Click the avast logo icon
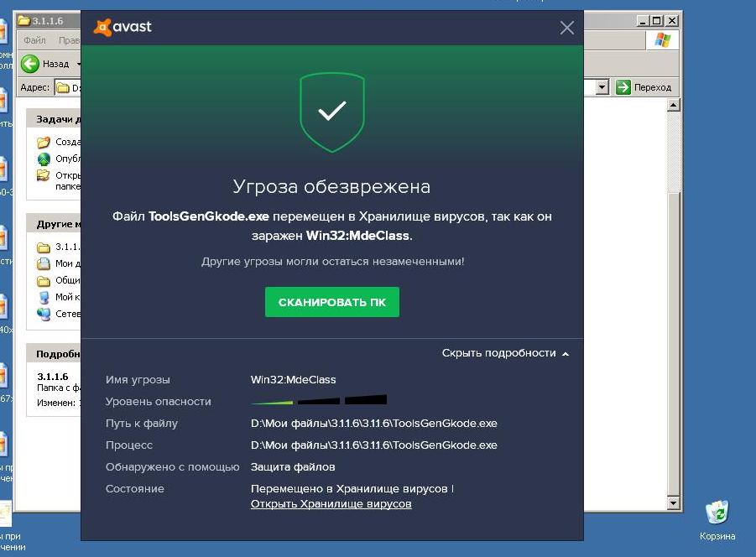The height and width of the screenshot is (557, 756). click(x=102, y=27)
